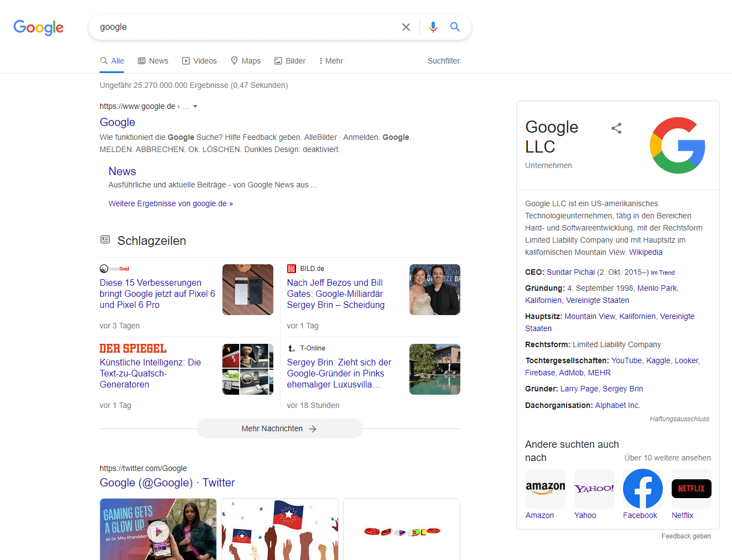The height and width of the screenshot is (560, 732).
Task: Click into the google search field
Action: [246, 27]
